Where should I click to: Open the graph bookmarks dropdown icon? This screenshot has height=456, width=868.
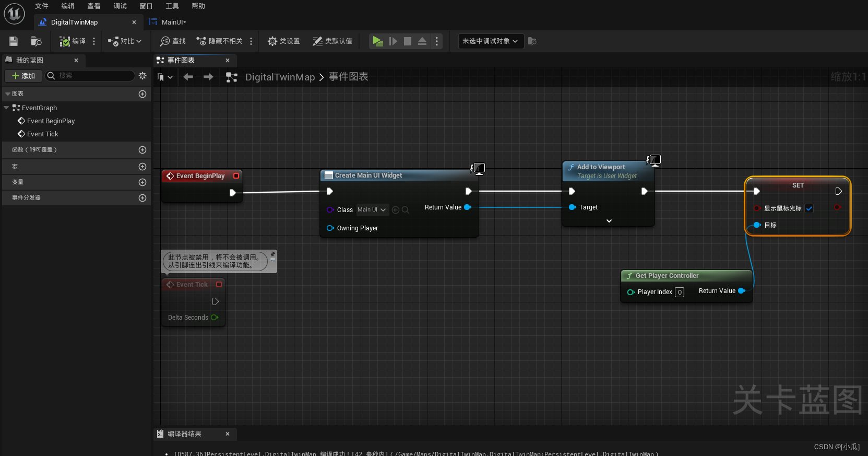coord(165,77)
